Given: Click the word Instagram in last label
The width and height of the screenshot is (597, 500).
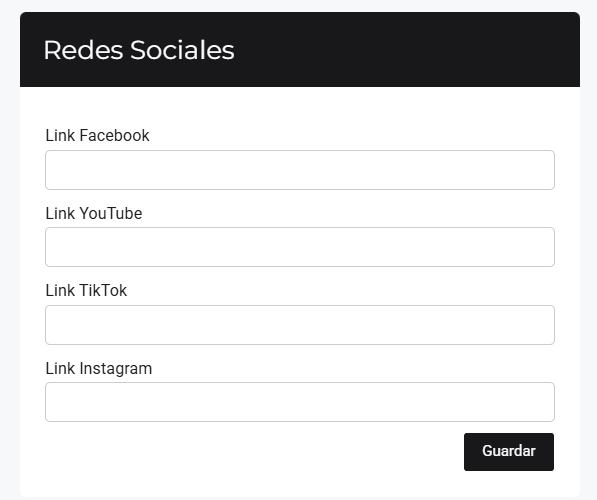Looking at the screenshot, I should click(x=115, y=369).
